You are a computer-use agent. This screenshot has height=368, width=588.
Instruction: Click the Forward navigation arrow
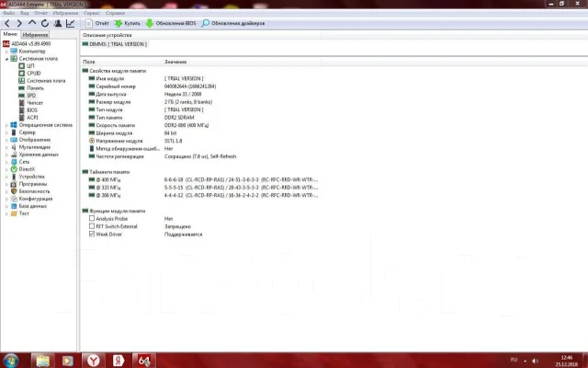pos(19,23)
